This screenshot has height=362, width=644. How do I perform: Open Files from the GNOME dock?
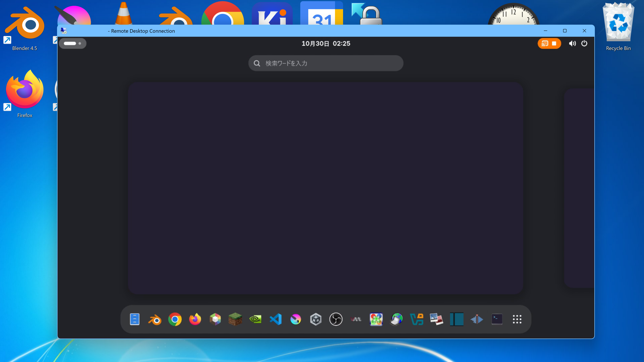(x=135, y=319)
